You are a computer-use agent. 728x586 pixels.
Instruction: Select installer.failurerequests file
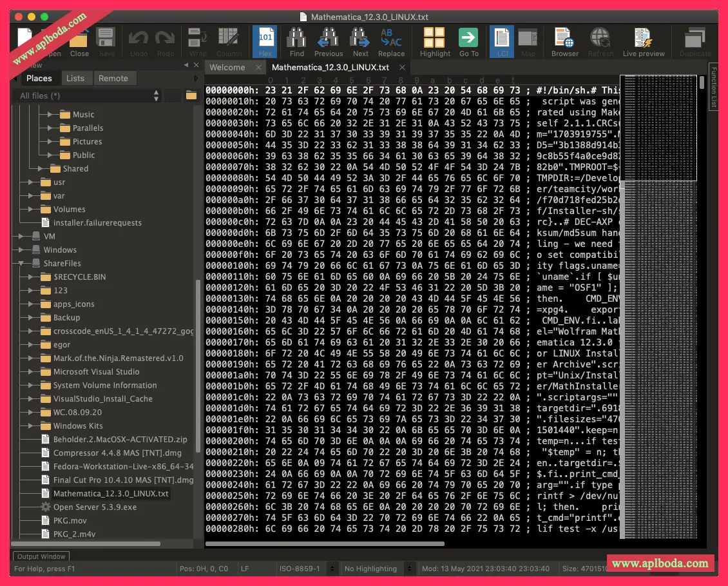point(97,222)
